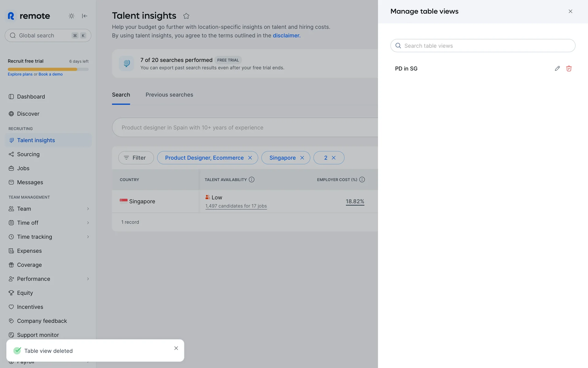This screenshot has width=588, height=368.
Task: Remove the Singapore filter chip
Action: tap(302, 158)
